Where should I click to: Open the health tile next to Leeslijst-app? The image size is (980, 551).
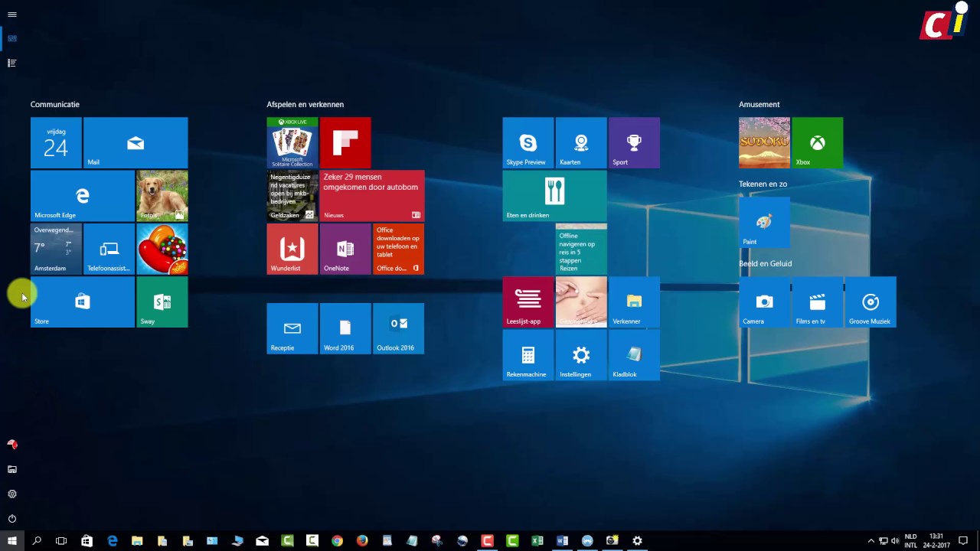[581, 302]
